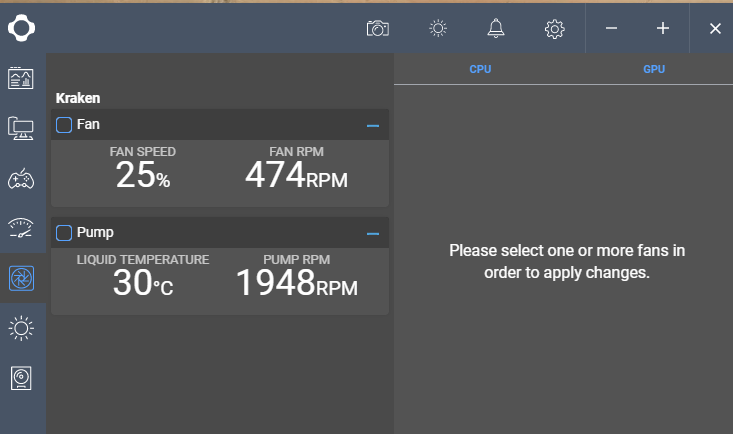
Task: Check the Pump checkbox
Action: (x=64, y=233)
